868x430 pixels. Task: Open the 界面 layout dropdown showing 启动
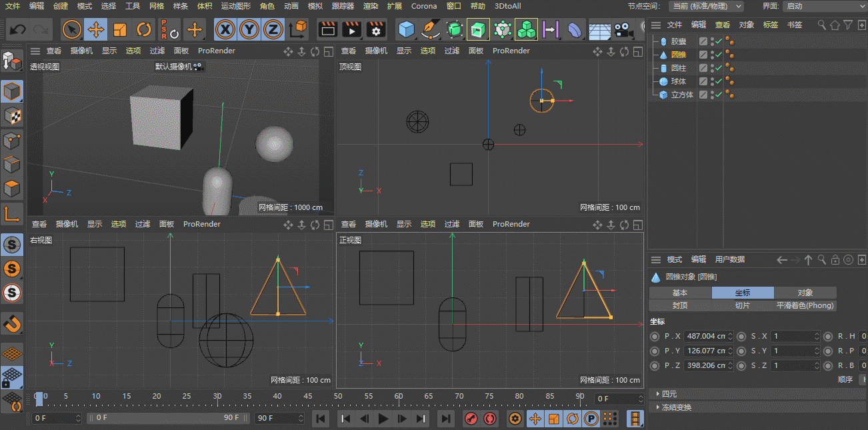point(824,6)
